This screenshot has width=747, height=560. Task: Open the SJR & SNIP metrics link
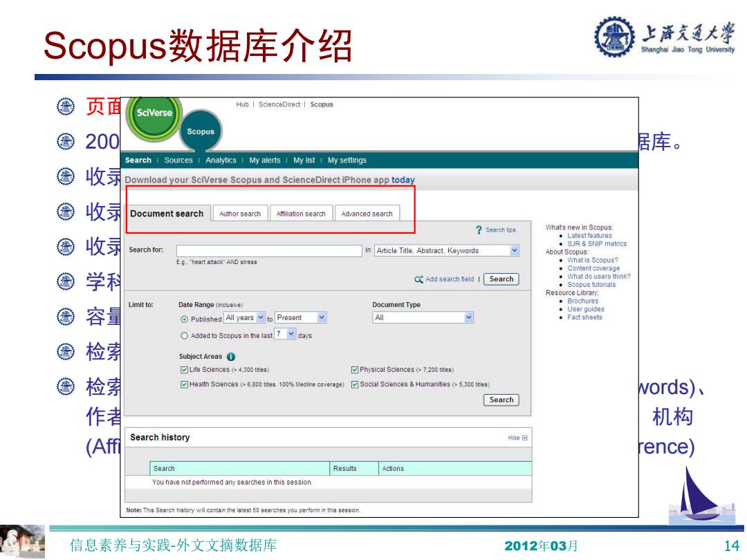click(597, 244)
